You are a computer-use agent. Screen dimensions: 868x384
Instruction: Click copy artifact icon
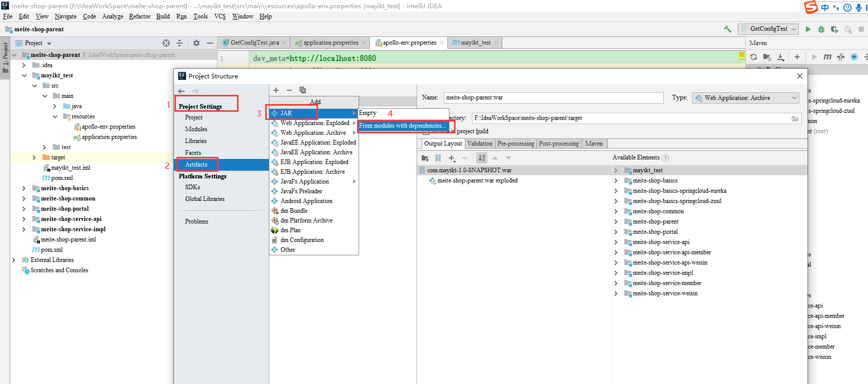303,90
